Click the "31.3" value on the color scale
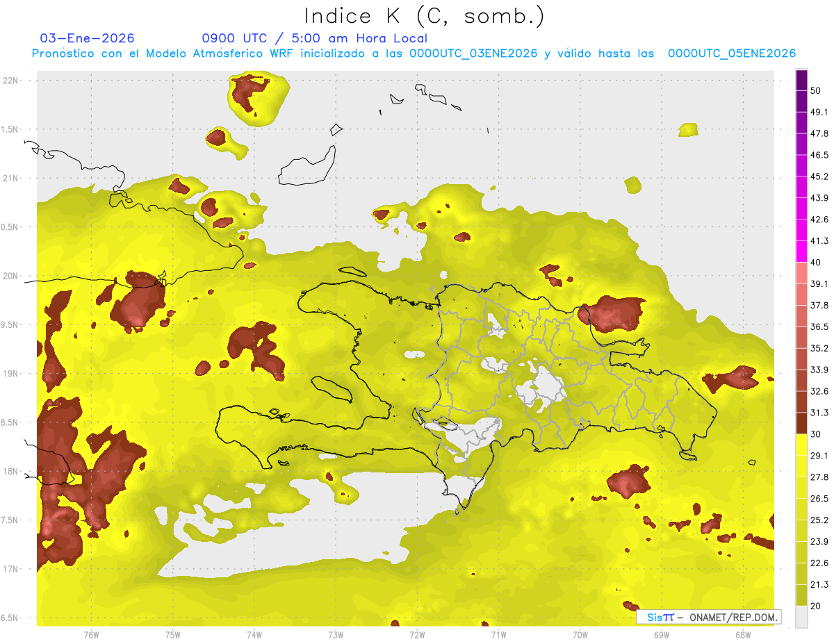Viewport: 834px width, 644px height. 819,413
